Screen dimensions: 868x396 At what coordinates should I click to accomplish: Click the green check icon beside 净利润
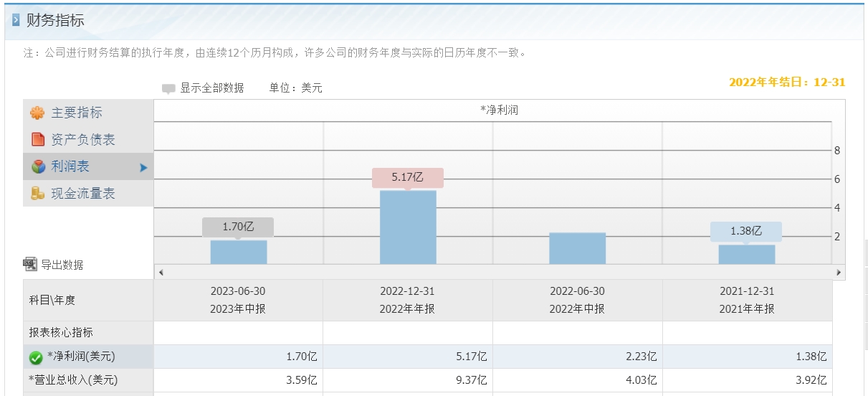click(x=36, y=357)
